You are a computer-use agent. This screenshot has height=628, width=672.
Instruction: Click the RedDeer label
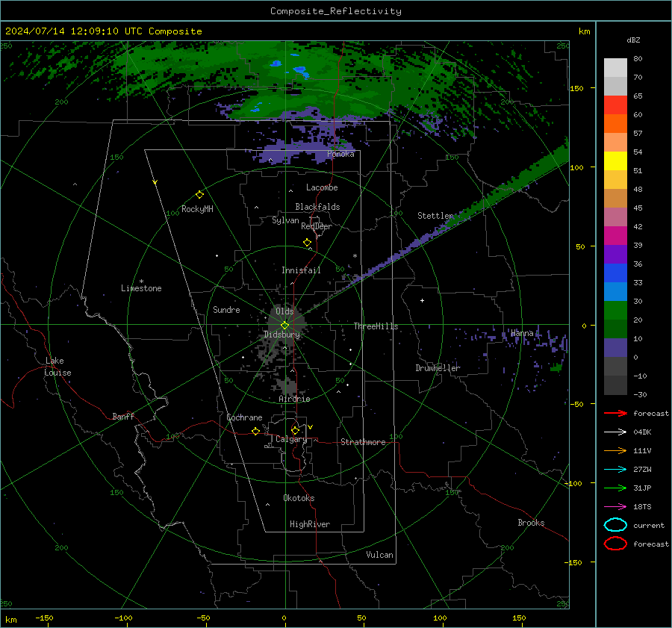317,226
